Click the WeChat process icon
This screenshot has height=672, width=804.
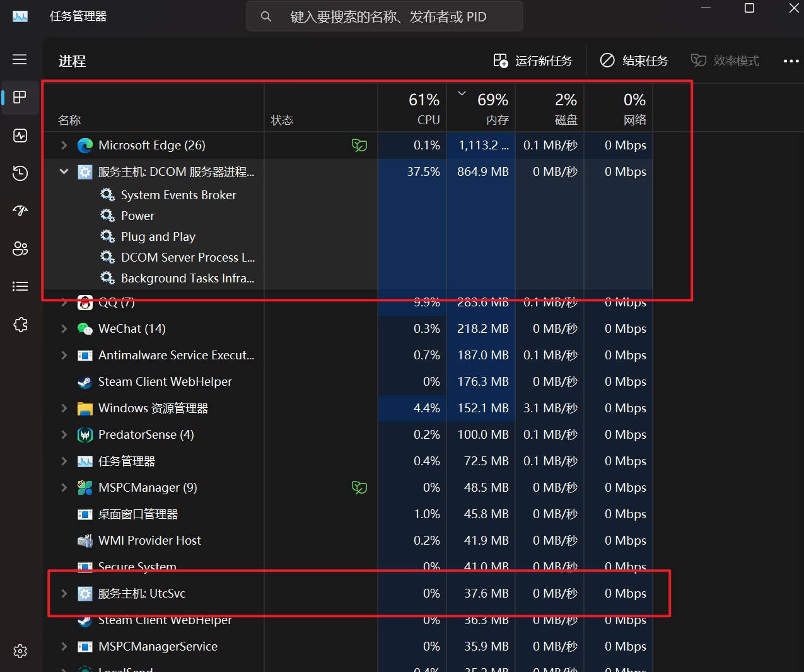[x=85, y=329]
